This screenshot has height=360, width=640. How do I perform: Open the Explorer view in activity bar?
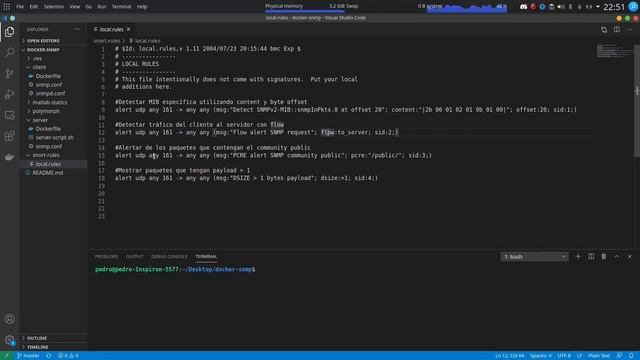tap(9, 32)
